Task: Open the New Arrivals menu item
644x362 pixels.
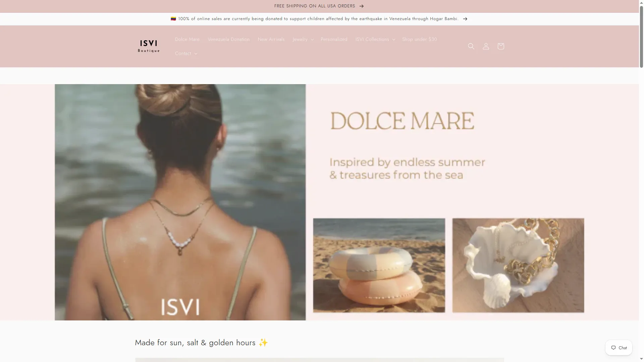Action: pos(271,39)
